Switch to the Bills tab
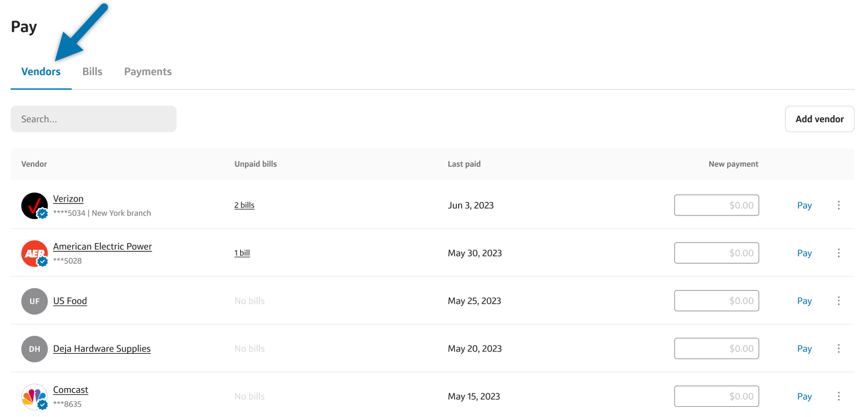The width and height of the screenshot is (868, 417). click(92, 72)
